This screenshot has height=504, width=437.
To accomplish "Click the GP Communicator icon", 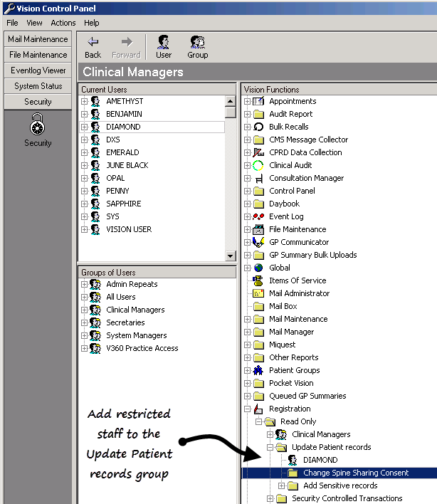I will (258, 242).
